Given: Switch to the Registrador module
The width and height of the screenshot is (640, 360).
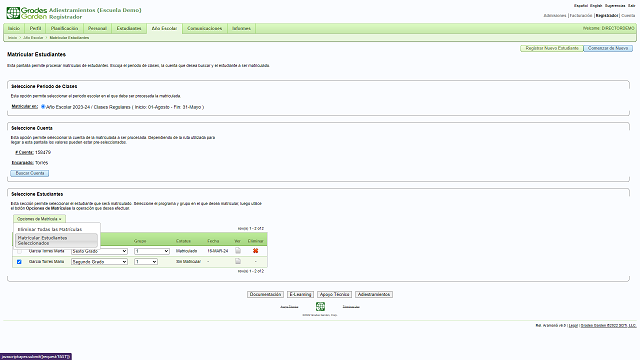Looking at the screenshot, I should 607,16.
